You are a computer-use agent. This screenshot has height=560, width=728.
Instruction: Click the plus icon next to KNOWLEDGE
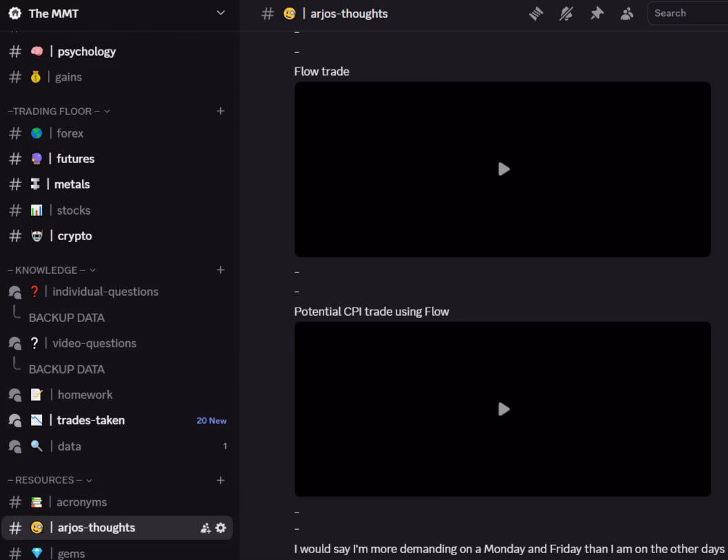(x=220, y=270)
